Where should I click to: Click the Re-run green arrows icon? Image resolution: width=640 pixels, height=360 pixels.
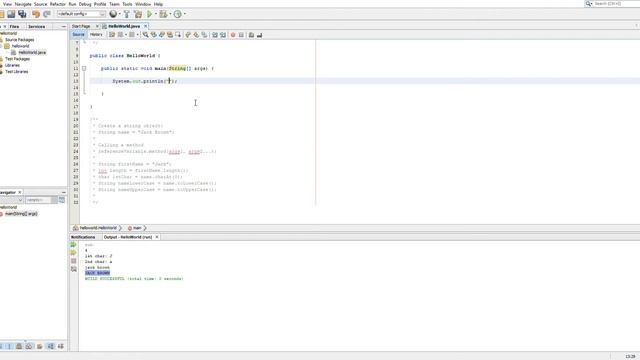click(x=73, y=245)
